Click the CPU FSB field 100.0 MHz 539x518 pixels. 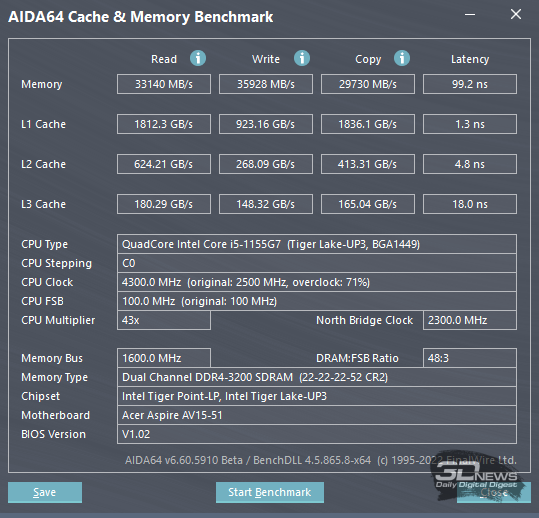[x=317, y=301]
